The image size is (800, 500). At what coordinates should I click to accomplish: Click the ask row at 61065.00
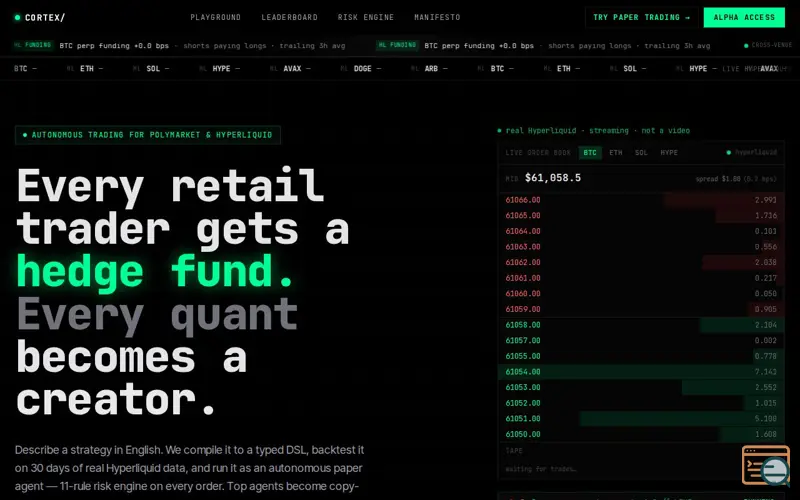pos(641,215)
